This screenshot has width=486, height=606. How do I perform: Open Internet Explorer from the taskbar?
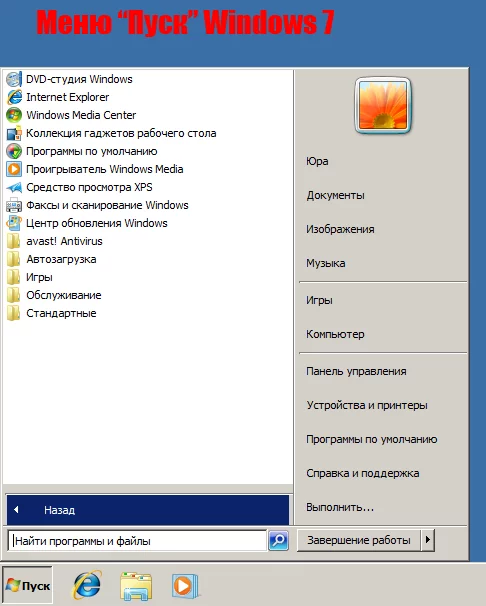pos(87,585)
